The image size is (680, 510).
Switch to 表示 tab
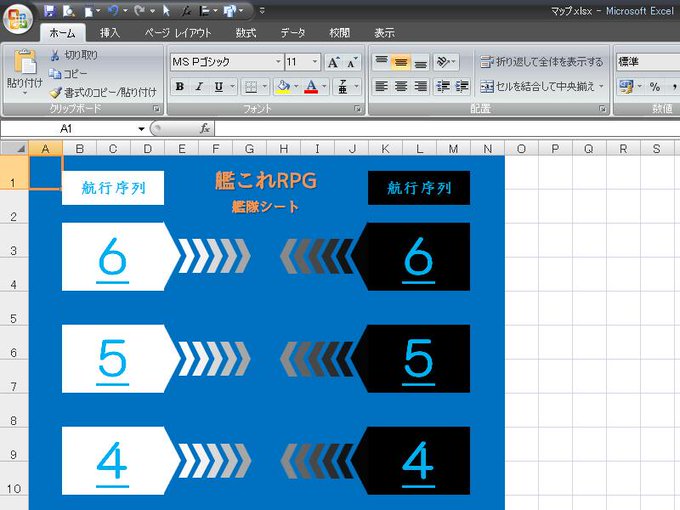385,33
